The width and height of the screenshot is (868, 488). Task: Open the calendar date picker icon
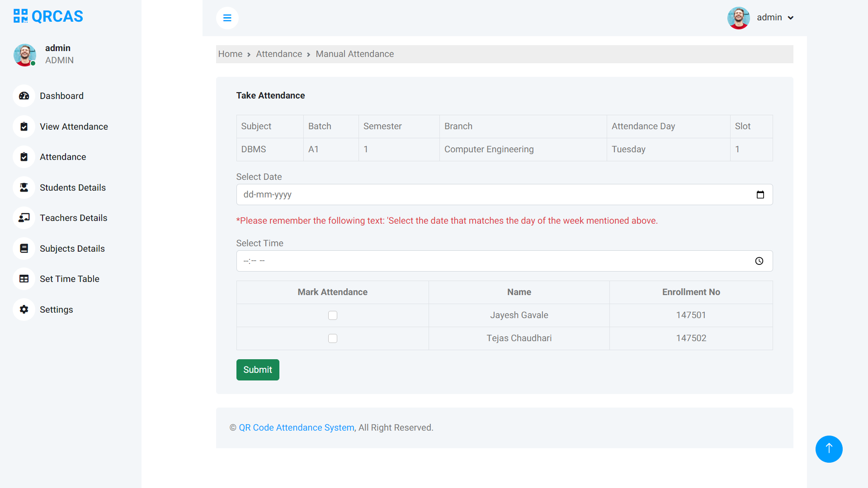point(760,195)
